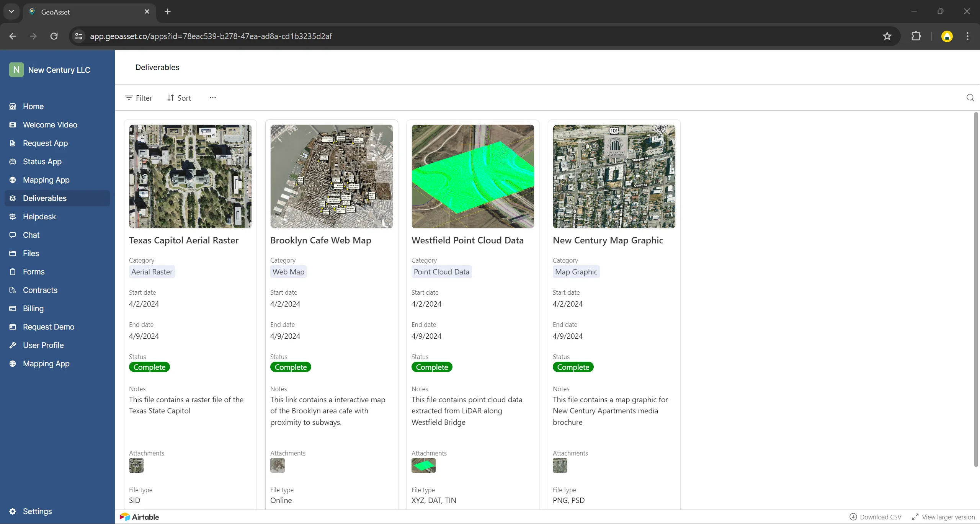The height and width of the screenshot is (524, 980).
Task: Open the Helpdesk section
Action: coord(38,216)
